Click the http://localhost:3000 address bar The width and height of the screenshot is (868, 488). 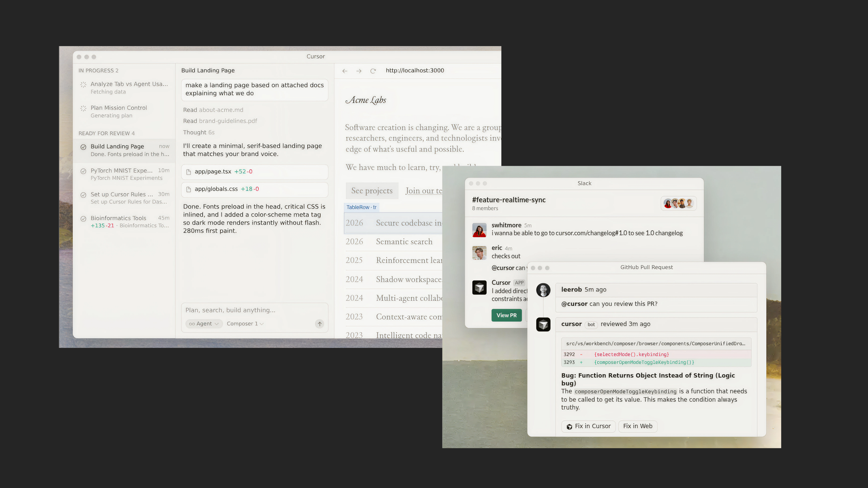[415, 70]
